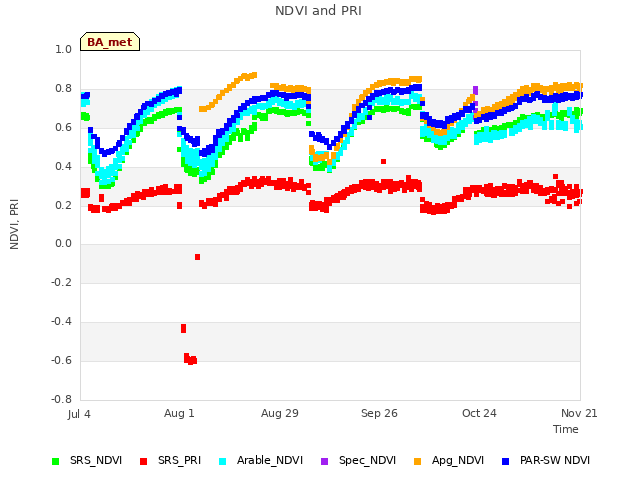
Task: Click the purple Spec_NDVI data point near Oct 24
Action: pyautogui.click(x=475, y=90)
